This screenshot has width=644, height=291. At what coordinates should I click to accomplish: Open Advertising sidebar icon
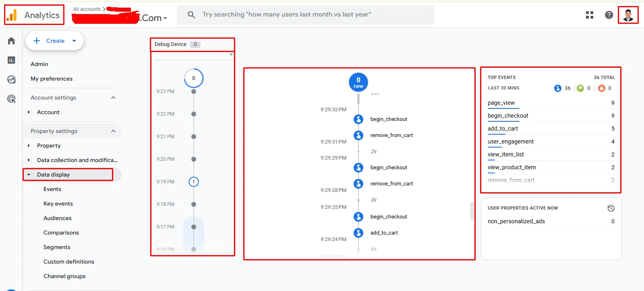[11, 99]
